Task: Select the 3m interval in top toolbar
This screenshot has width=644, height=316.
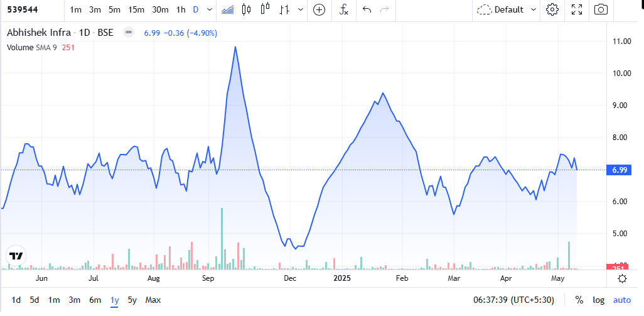Action: pyautogui.click(x=95, y=10)
